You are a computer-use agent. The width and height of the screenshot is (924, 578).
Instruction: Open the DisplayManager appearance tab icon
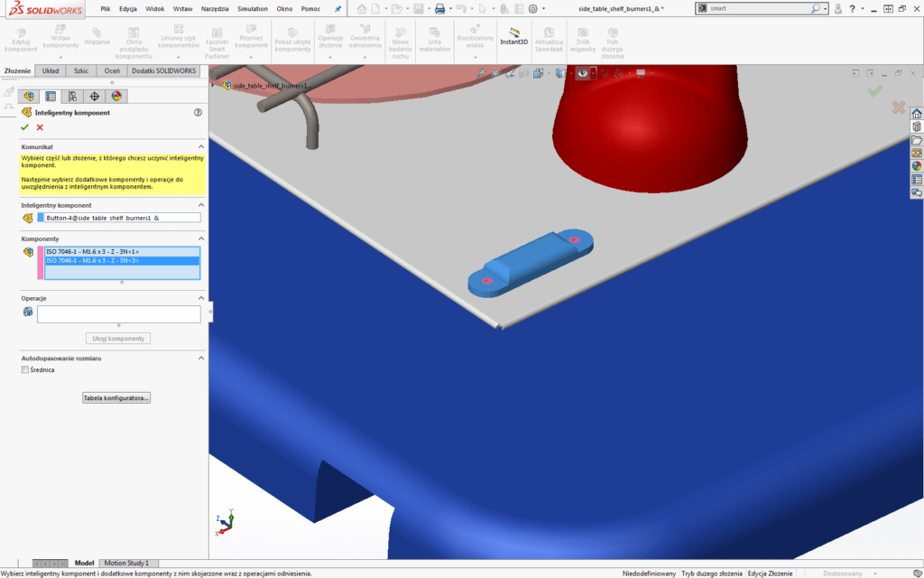[115, 96]
